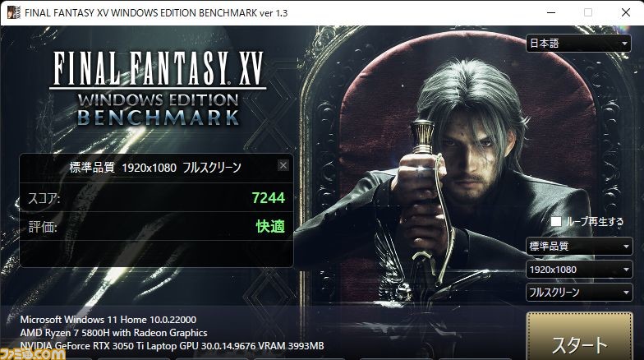The width and height of the screenshot is (644, 360).
Task: Open the 日本語 language dropdown
Action: point(578,43)
